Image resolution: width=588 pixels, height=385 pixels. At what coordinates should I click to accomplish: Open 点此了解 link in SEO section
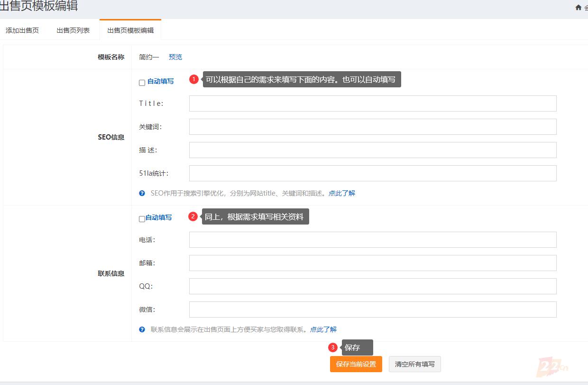click(x=342, y=193)
